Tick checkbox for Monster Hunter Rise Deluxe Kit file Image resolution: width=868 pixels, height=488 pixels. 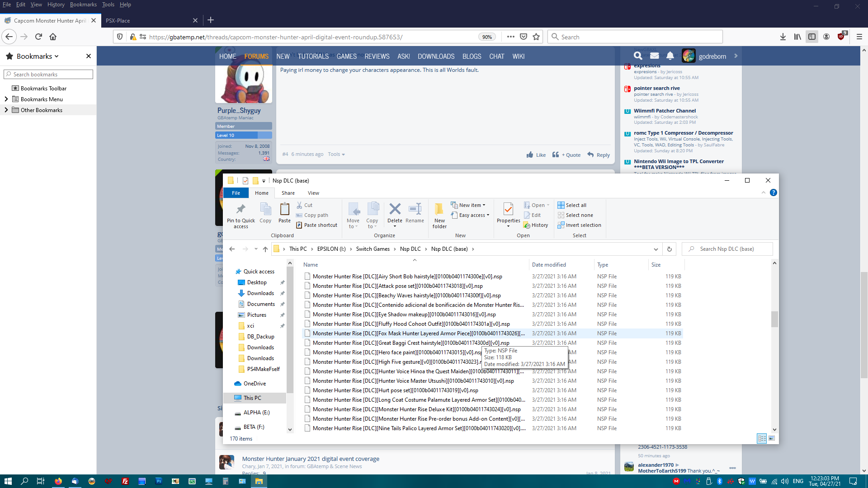[x=307, y=409]
